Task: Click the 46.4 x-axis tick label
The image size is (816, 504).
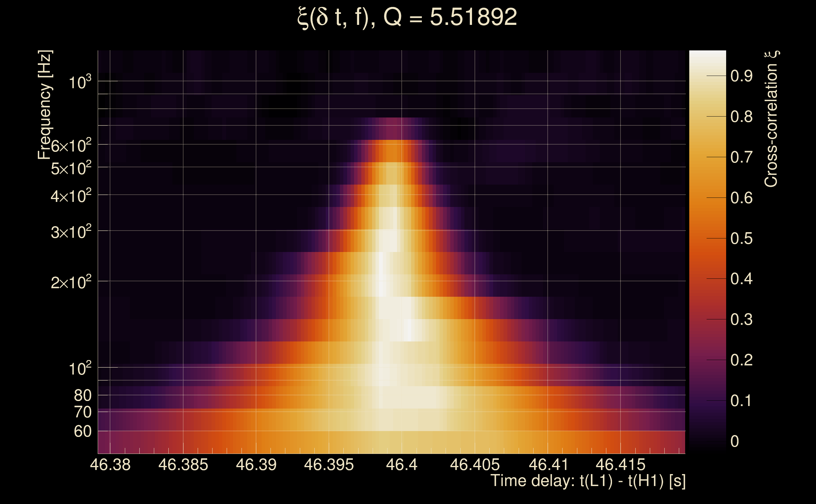Action: tap(402, 465)
